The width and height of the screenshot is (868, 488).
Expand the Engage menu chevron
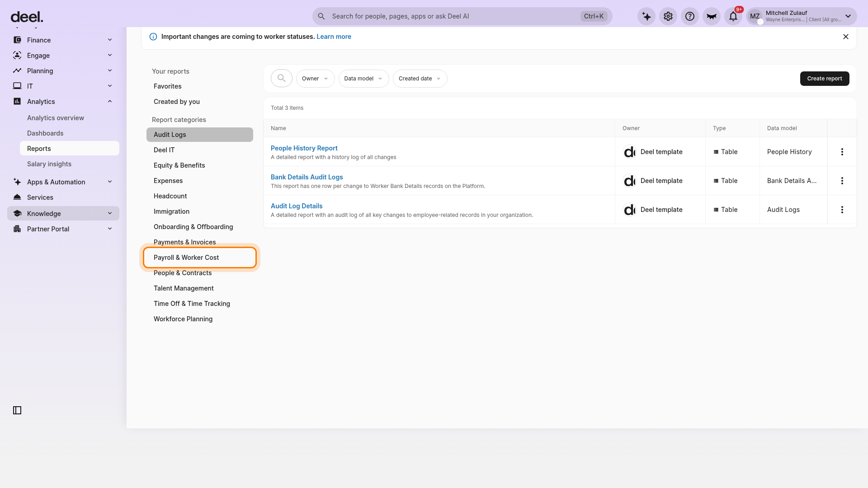(110, 55)
